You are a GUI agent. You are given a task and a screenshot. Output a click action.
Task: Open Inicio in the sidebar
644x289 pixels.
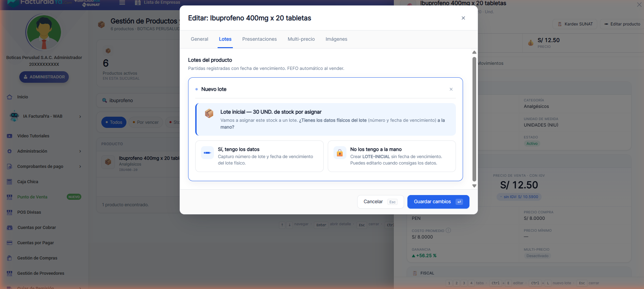point(23,97)
